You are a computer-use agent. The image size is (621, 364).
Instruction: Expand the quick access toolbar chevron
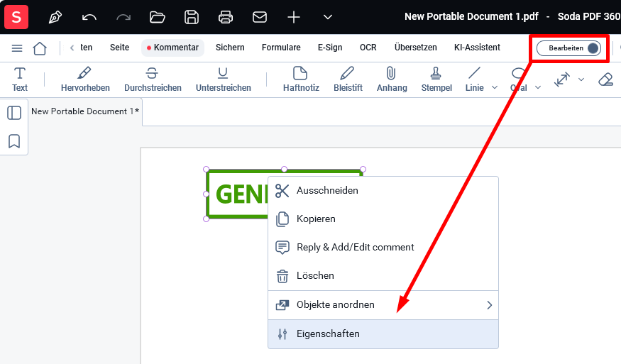tap(327, 18)
